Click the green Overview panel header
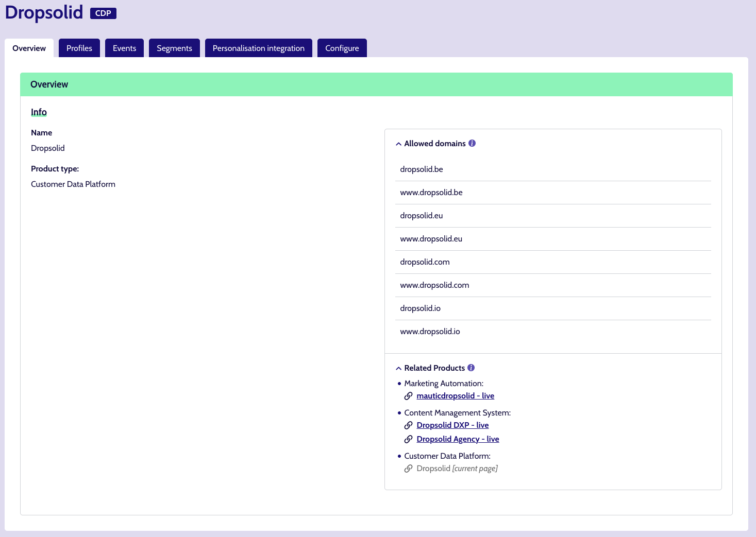The image size is (756, 537). point(376,84)
